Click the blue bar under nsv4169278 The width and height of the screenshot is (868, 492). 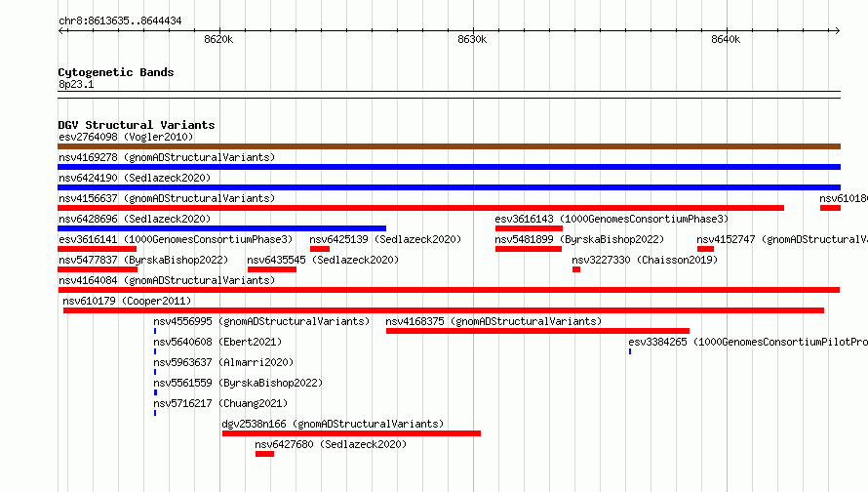tap(449, 167)
